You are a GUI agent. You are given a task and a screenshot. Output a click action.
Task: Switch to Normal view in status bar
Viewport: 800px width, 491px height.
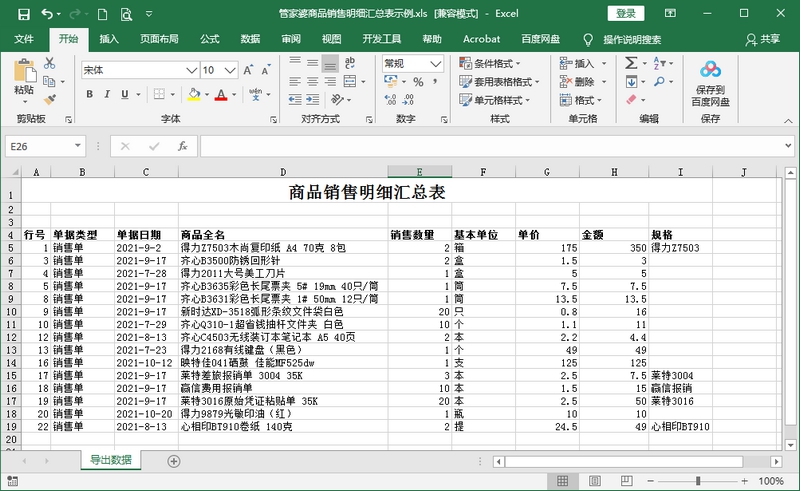pyautogui.click(x=562, y=481)
